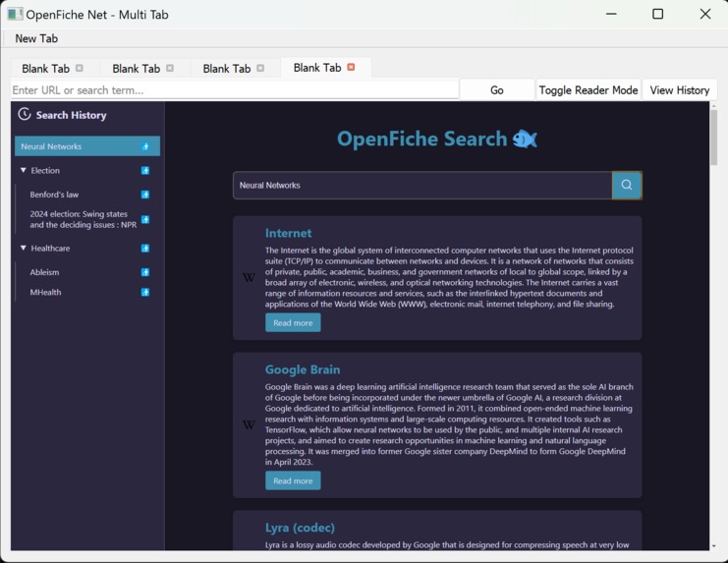
Task: Click the Wikipedia W icon on Google Brain result
Action: pyautogui.click(x=249, y=424)
